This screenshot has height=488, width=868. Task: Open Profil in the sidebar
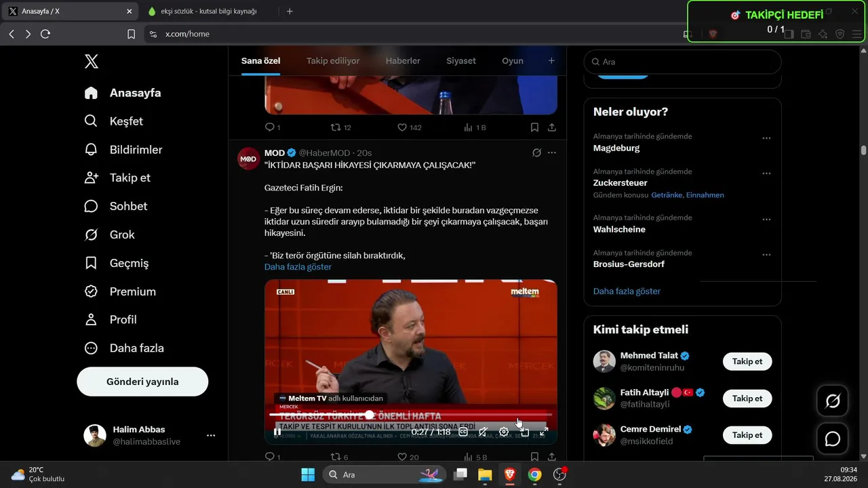point(111,319)
